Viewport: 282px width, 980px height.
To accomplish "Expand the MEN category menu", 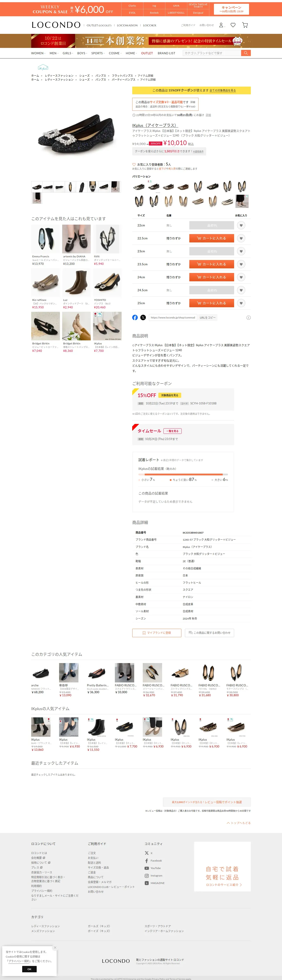I will coord(54,53).
